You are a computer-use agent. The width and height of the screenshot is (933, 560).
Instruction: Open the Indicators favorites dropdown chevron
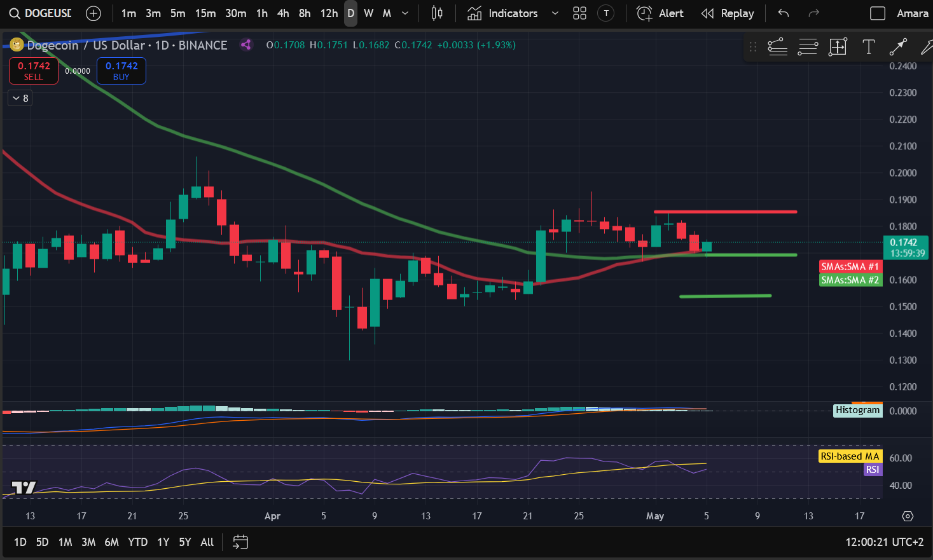(x=555, y=13)
